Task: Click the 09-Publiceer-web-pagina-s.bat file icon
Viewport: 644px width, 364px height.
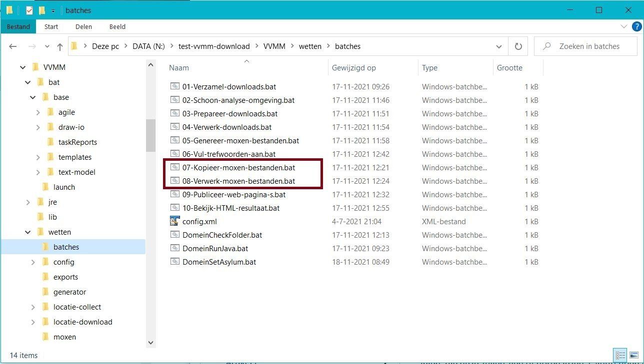Action: [x=174, y=194]
